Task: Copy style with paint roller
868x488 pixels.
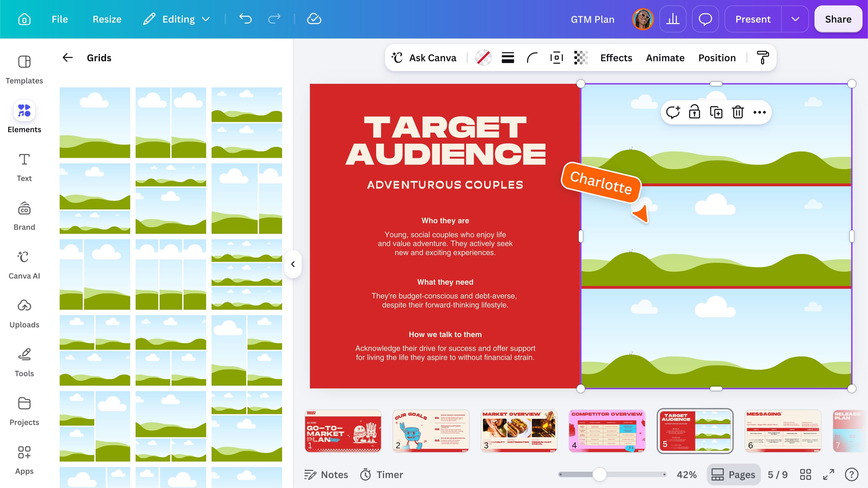Action: 762,58
